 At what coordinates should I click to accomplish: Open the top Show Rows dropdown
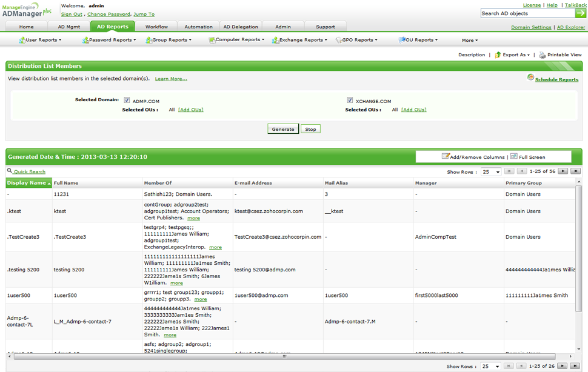(x=491, y=172)
